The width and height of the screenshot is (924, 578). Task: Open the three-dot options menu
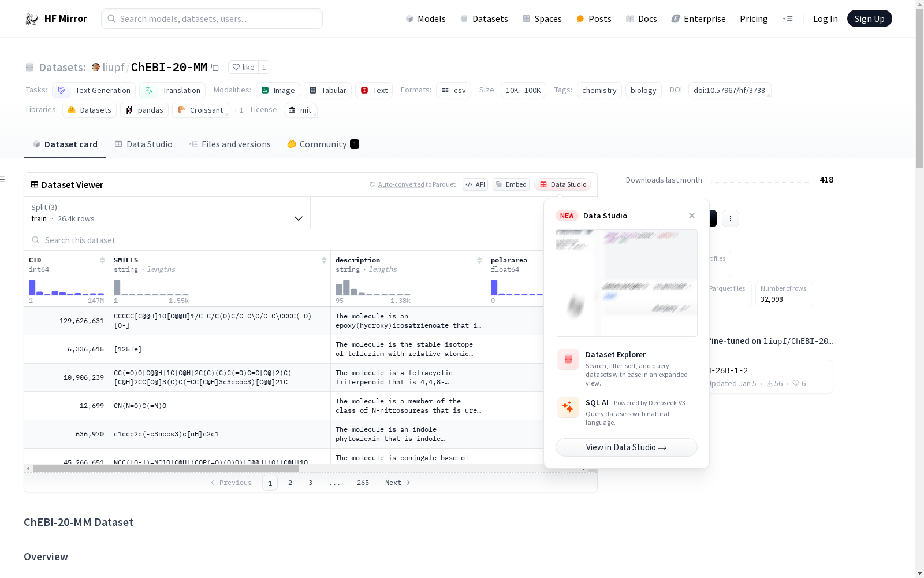click(731, 218)
